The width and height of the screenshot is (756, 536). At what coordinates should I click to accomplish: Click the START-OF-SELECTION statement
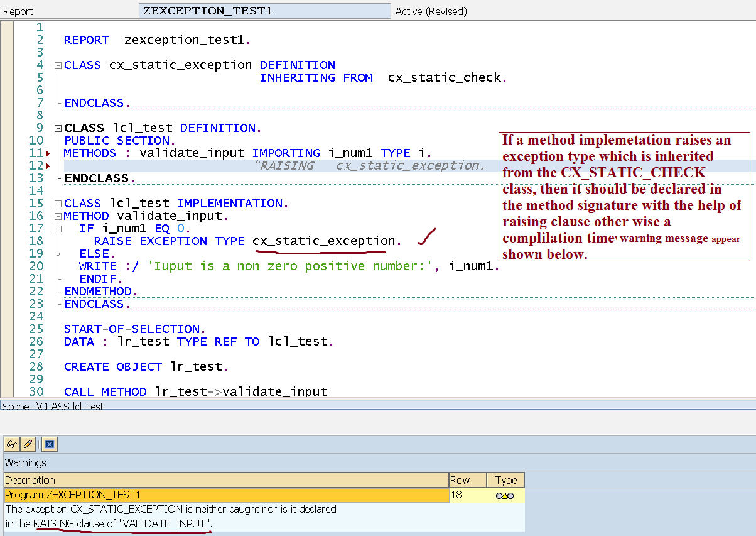(135, 329)
